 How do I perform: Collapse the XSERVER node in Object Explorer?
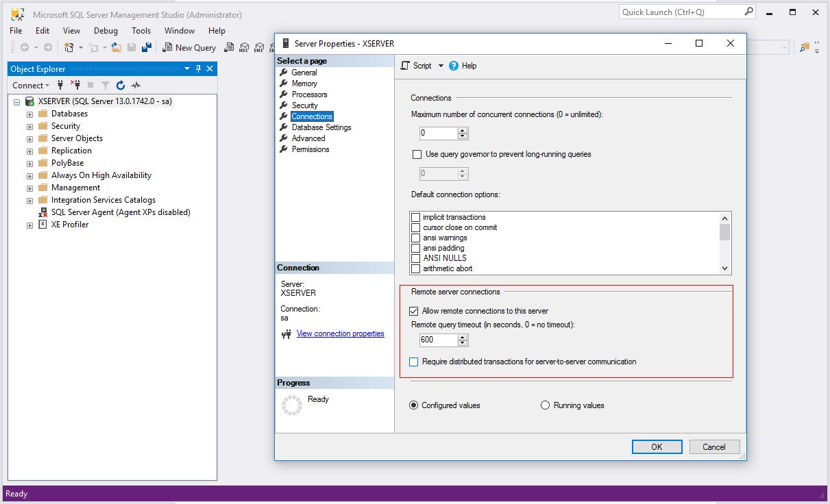pos(17,101)
